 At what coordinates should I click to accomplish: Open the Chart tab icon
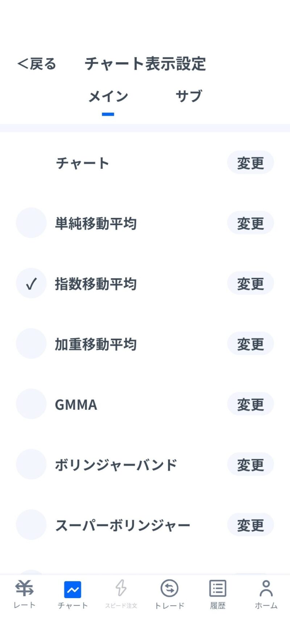coord(72,589)
